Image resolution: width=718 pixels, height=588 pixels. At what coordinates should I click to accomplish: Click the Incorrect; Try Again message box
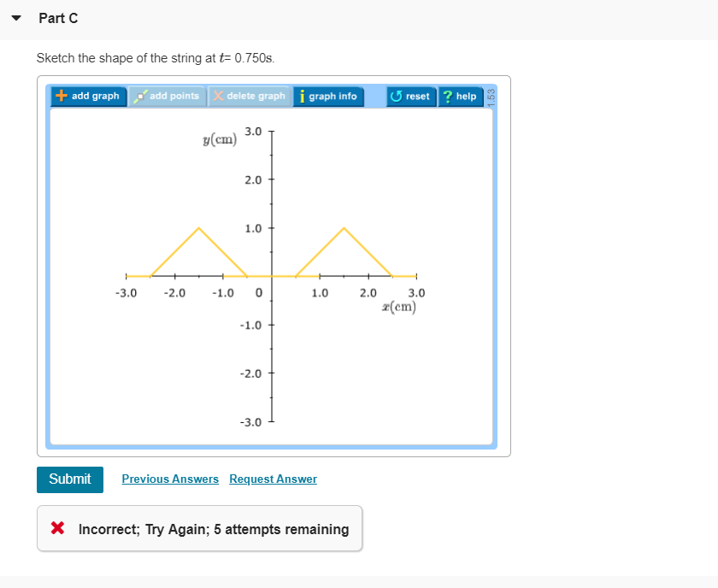tap(200, 528)
